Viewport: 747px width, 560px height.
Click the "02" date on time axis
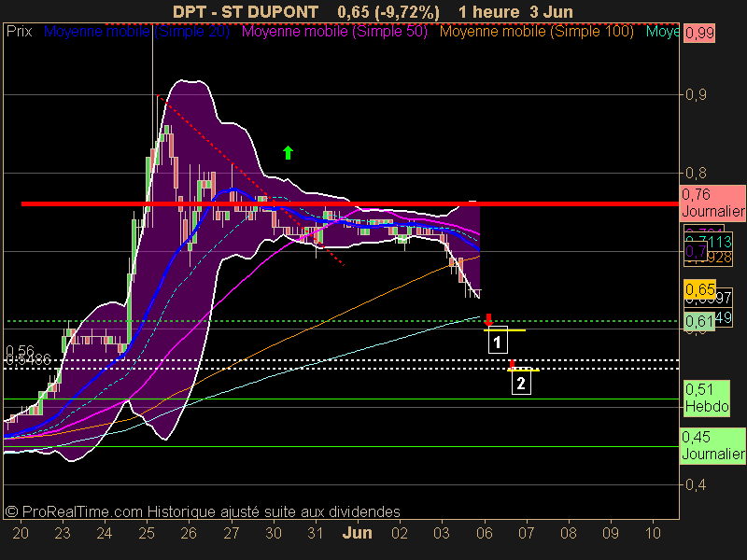[x=400, y=533]
